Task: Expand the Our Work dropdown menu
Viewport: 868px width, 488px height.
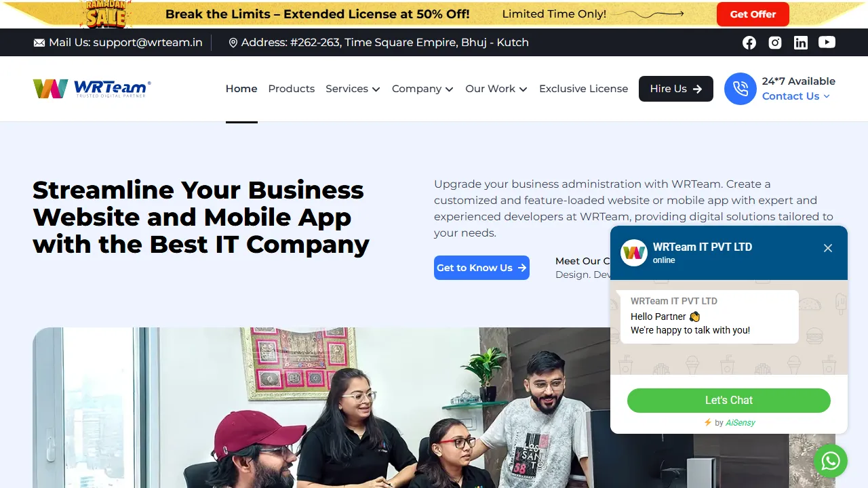Action: coord(496,89)
